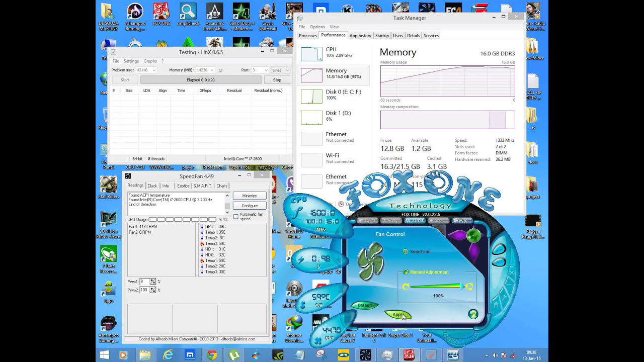This screenshot has height=362, width=644.
Task: Click the slider decrease arrow icon
Action: pyautogui.click(x=406, y=287)
